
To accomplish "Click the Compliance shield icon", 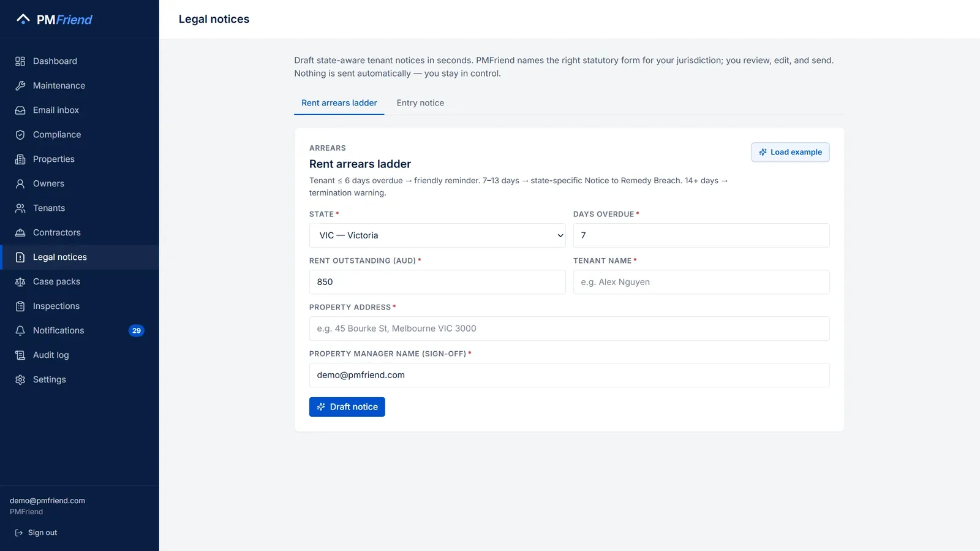I will click(20, 135).
